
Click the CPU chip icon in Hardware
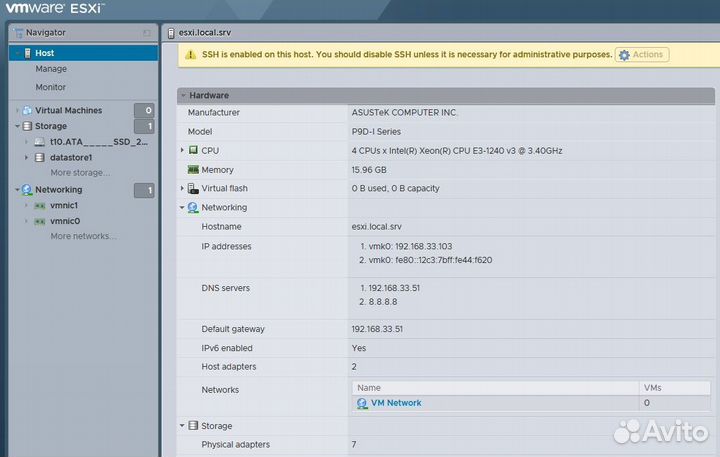coord(193,150)
